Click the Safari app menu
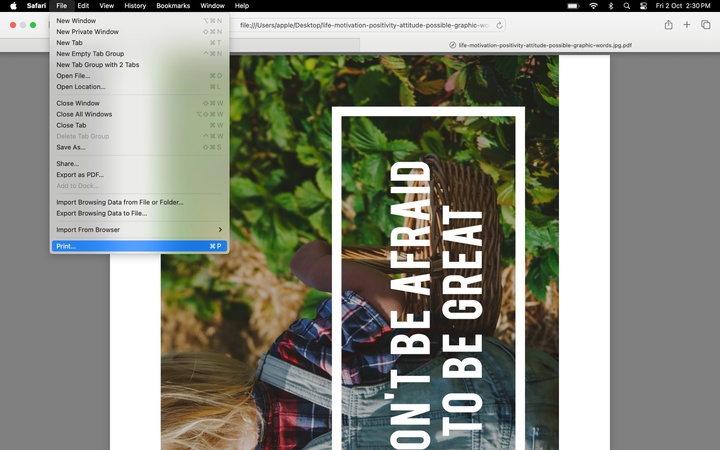 click(x=36, y=6)
